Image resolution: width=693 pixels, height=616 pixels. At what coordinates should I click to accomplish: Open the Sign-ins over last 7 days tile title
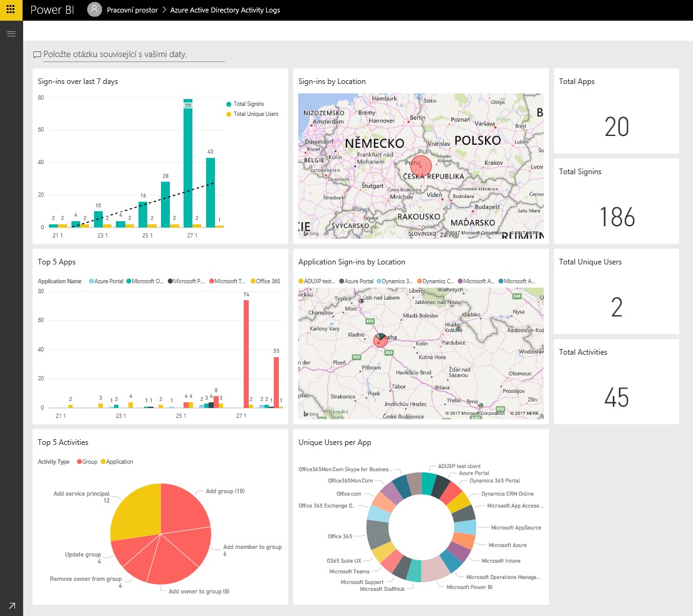click(x=78, y=81)
